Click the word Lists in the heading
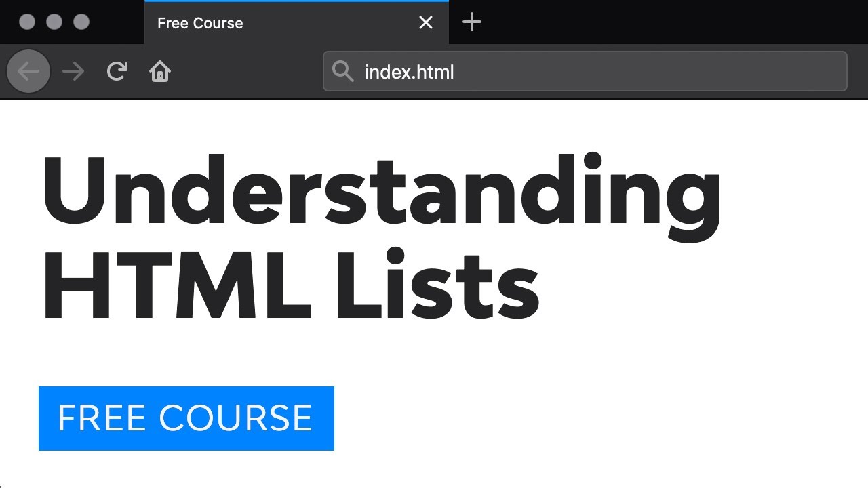The image size is (868, 488). point(437,285)
